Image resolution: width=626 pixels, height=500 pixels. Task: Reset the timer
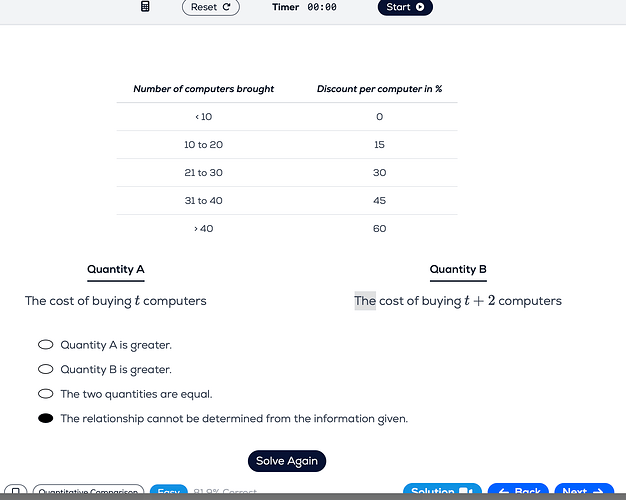pos(211,7)
